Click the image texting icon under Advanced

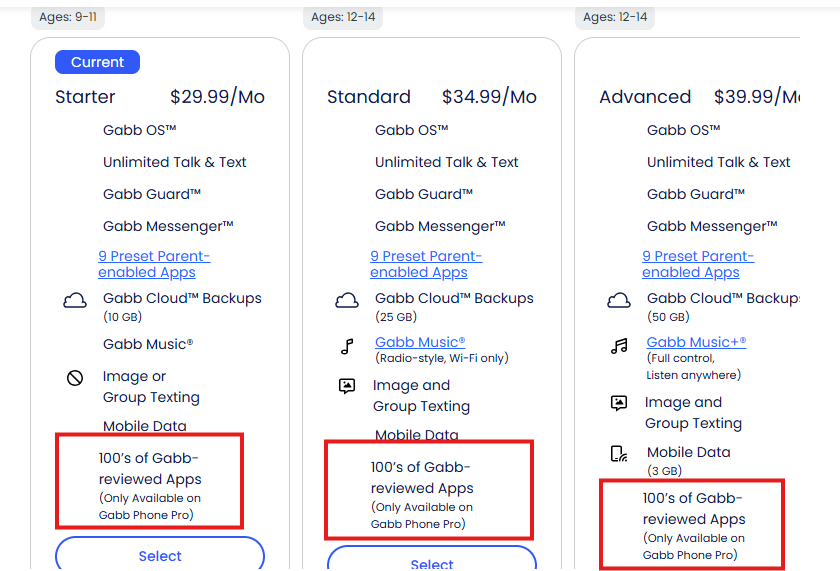[x=619, y=403]
